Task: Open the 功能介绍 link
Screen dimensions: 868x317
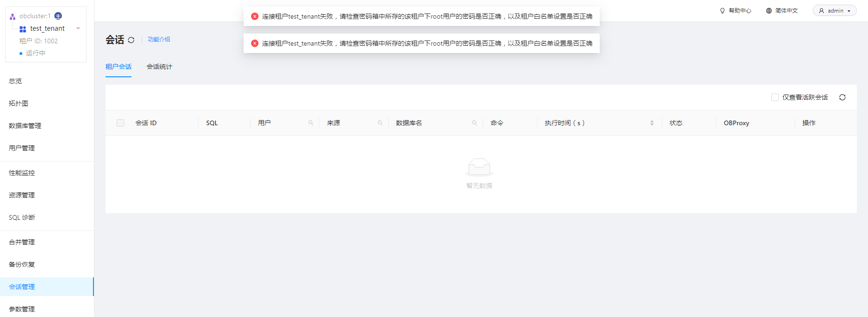Action: 159,40
